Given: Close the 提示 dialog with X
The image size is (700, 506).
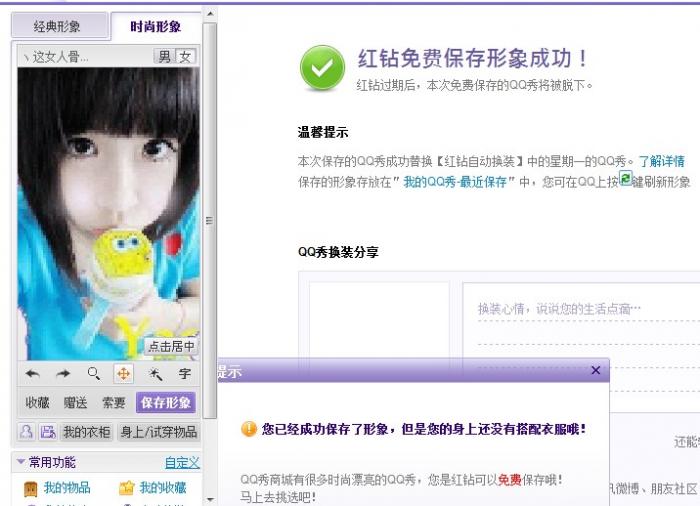Looking at the screenshot, I should point(596,370).
